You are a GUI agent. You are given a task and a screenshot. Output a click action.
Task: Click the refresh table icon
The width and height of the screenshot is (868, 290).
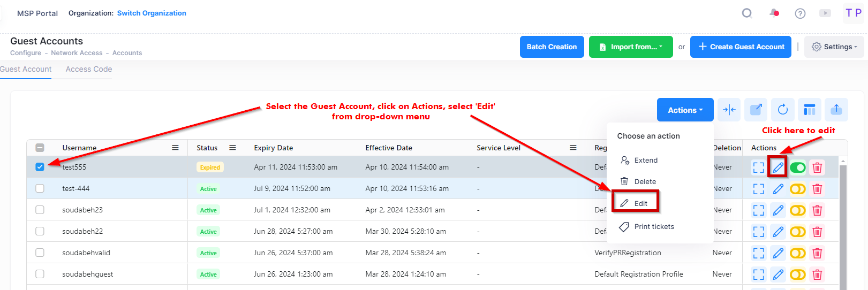click(782, 110)
